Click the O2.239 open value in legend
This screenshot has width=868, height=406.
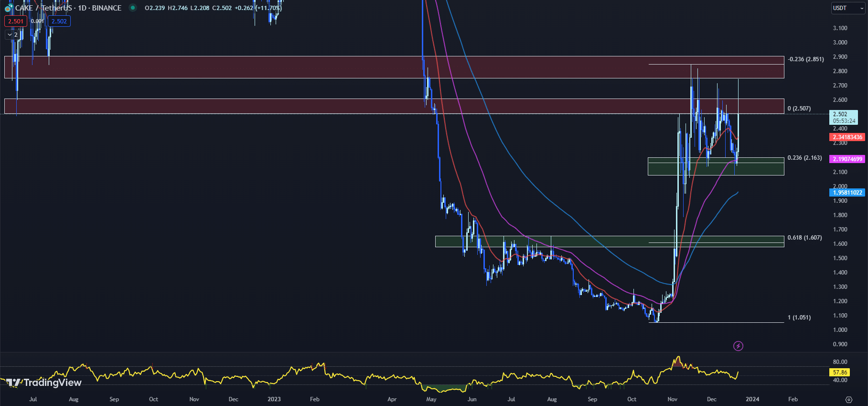click(x=155, y=8)
